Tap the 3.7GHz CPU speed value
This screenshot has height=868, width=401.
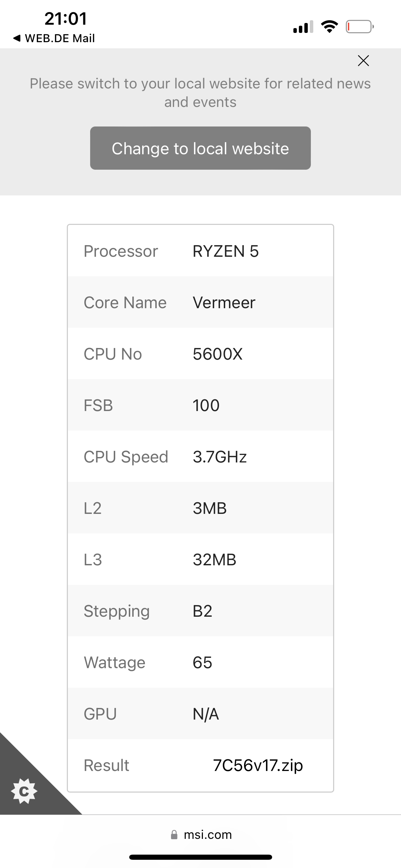pos(220,457)
